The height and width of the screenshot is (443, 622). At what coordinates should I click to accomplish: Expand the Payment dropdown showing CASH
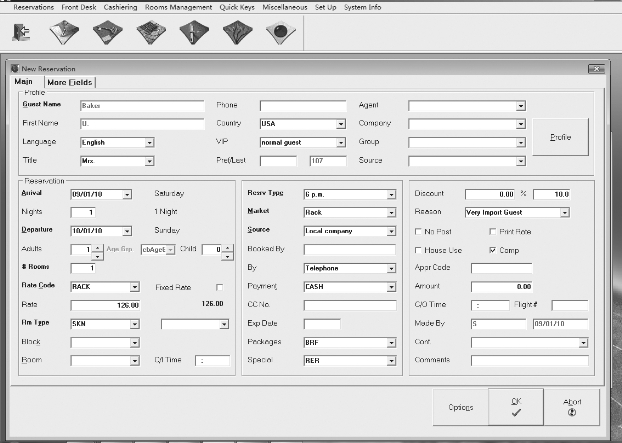pyautogui.click(x=392, y=286)
